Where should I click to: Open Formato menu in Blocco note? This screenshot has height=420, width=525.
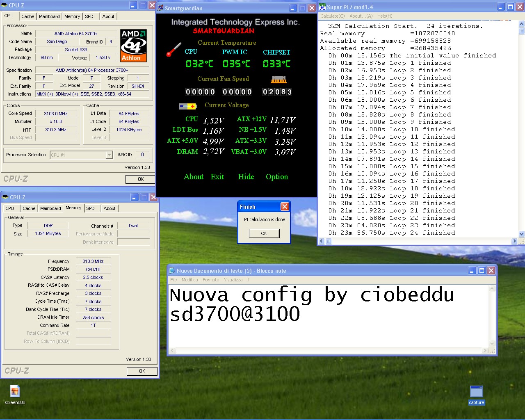tap(211, 280)
